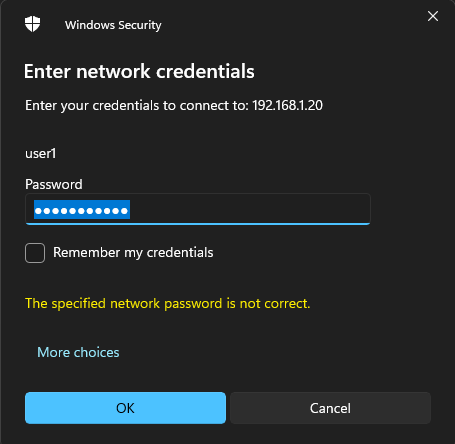The width and height of the screenshot is (455, 444).
Task: Click the empty title bar right of 'Windows Security'
Action: [290, 25]
